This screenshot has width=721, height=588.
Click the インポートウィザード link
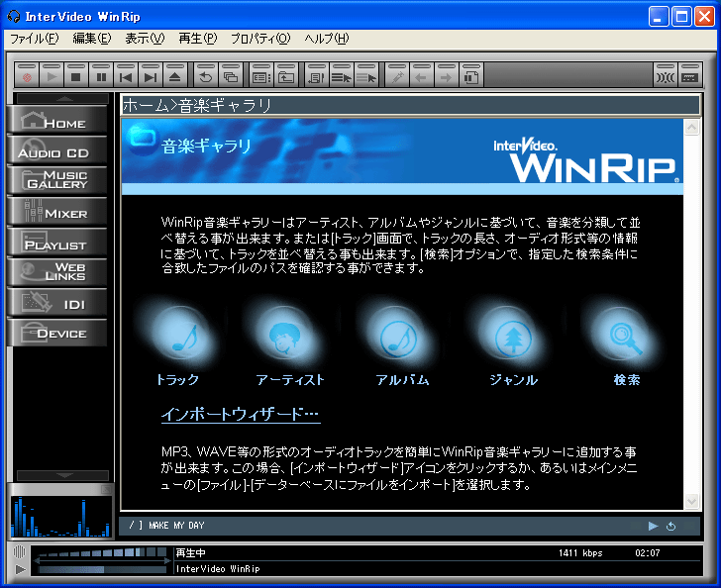point(241,414)
